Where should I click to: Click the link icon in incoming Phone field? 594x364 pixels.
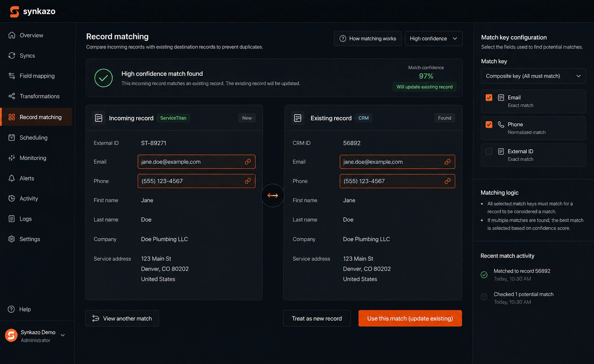248,181
